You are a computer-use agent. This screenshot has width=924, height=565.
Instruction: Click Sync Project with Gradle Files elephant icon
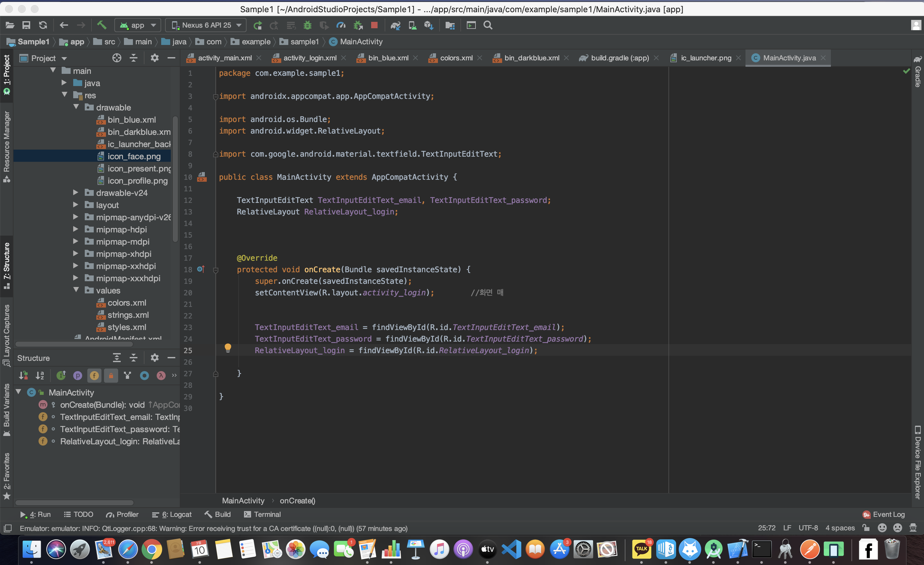point(395,25)
